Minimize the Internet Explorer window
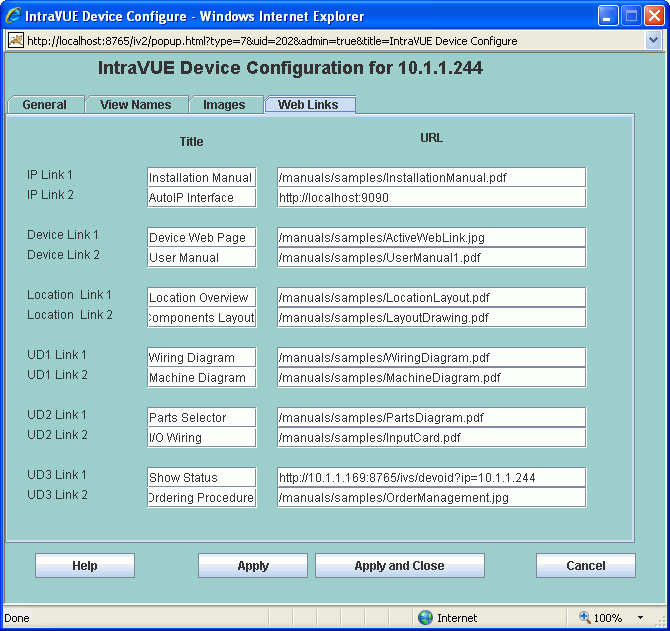 (x=607, y=16)
